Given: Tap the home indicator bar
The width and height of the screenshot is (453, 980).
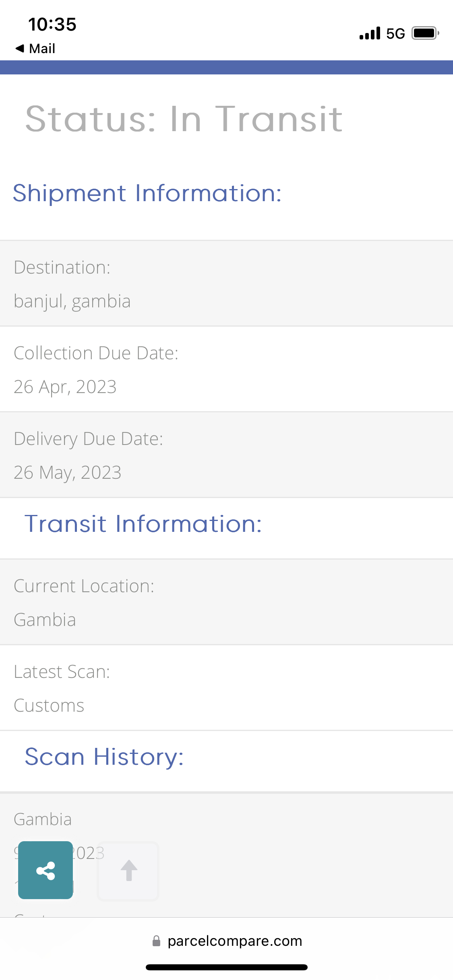Looking at the screenshot, I should click(227, 967).
